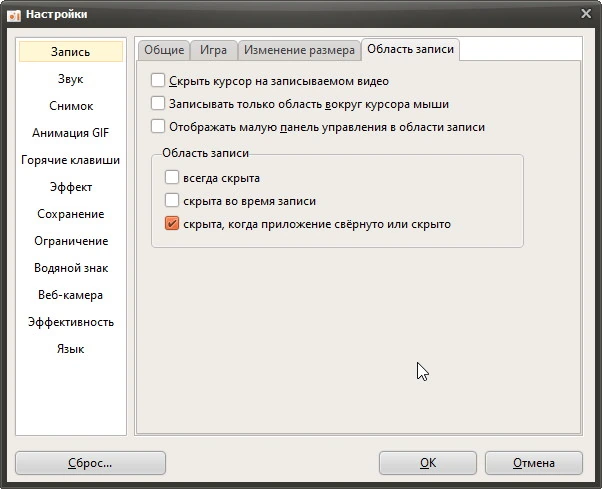The width and height of the screenshot is (602, 489).
Task: Click the Сброс... button
Action: coord(90,463)
